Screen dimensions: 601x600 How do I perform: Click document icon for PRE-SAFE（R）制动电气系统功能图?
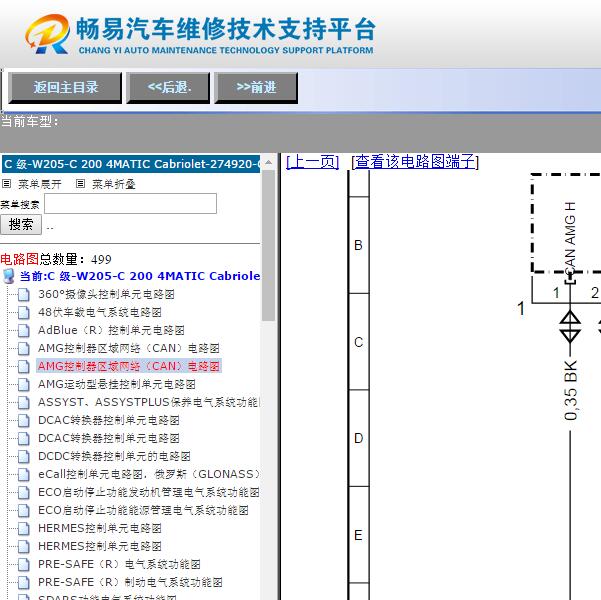pos(24,582)
